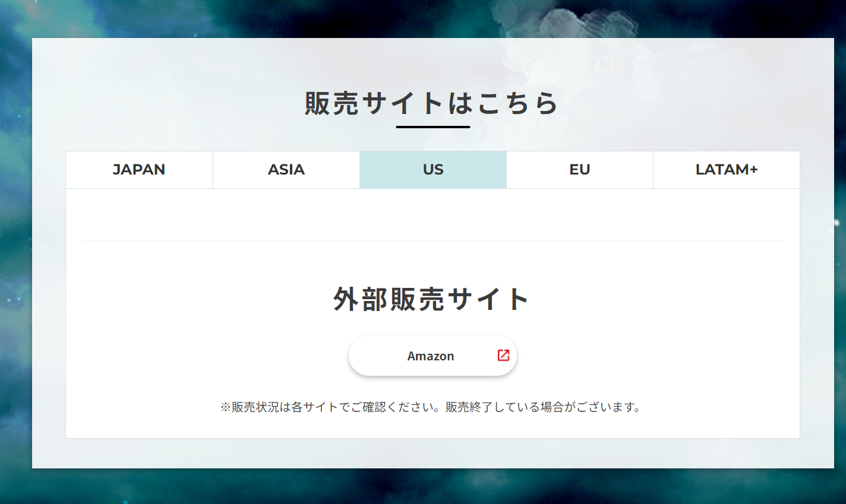The width and height of the screenshot is (846, 504).
Task: Click the highlighted US tab
Action: 433,170
